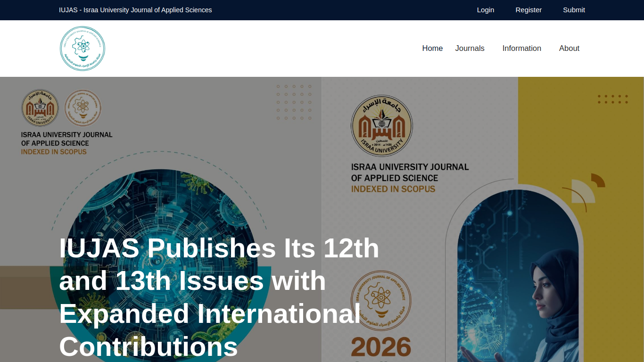Open the headline about 12th and 13th Issues
Viewport: 644px width, 362px height.
click(x=219, y=297)
